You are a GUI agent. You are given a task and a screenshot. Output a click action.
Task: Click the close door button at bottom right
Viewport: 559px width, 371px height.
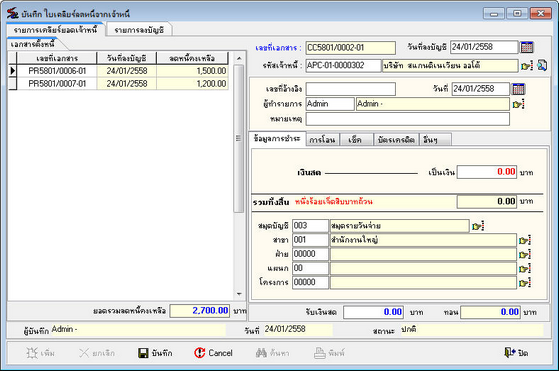[516, 353]
